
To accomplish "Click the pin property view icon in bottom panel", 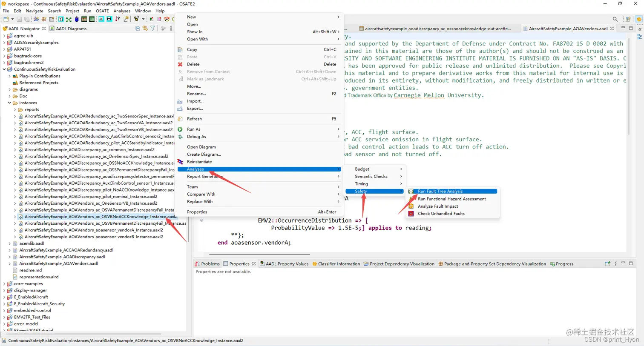I will pyautogui.click(x=608, y=264).
